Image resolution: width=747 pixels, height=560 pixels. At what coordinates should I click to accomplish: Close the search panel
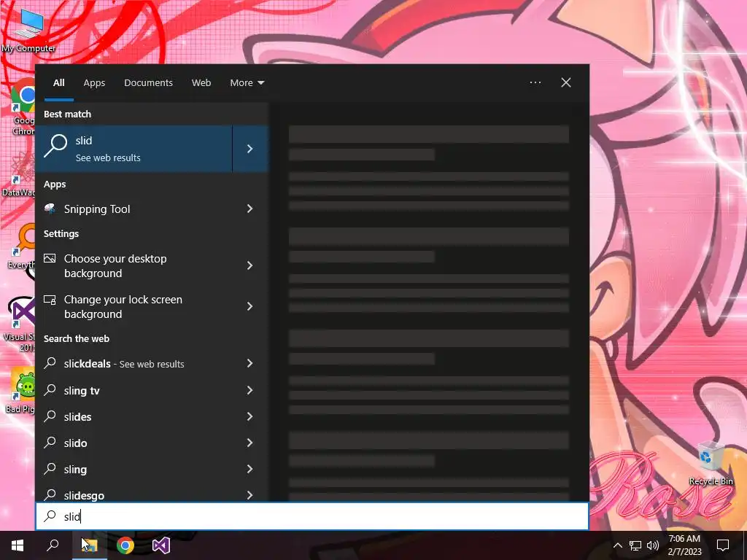(566, 82)
